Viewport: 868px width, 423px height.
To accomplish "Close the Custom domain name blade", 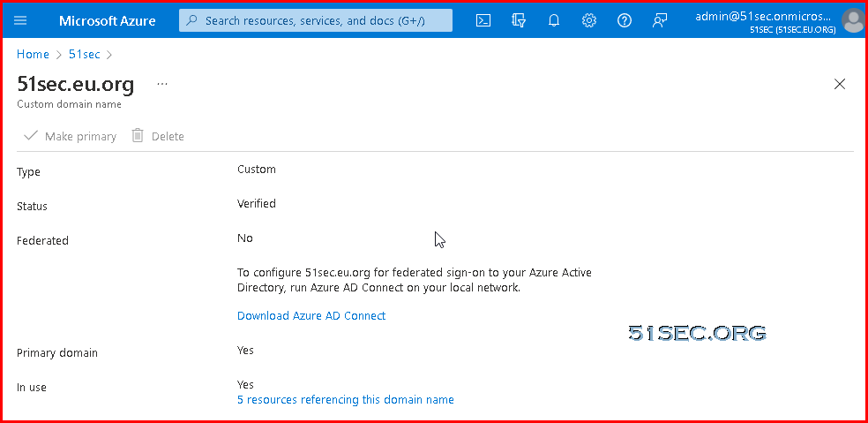I will (x=840, y=84).
